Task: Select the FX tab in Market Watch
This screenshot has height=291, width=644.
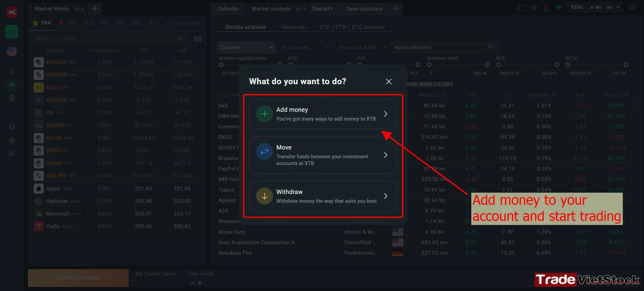Action: click(104, 23)
